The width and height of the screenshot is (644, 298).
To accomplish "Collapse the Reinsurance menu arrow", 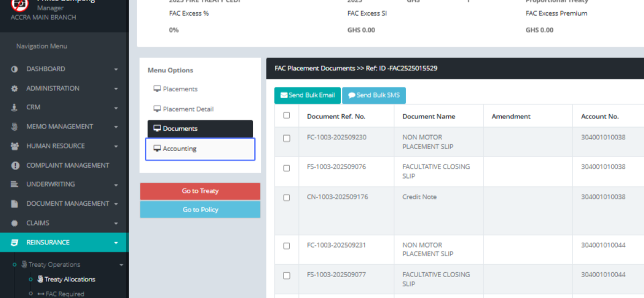I will (116, 243).
